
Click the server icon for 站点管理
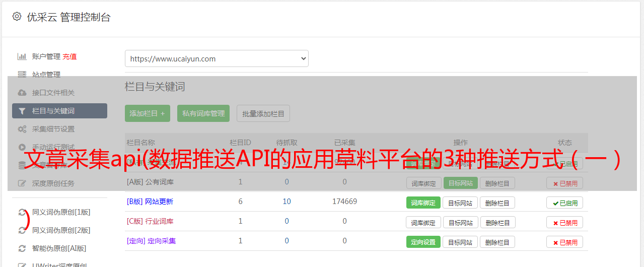point(22,75)
